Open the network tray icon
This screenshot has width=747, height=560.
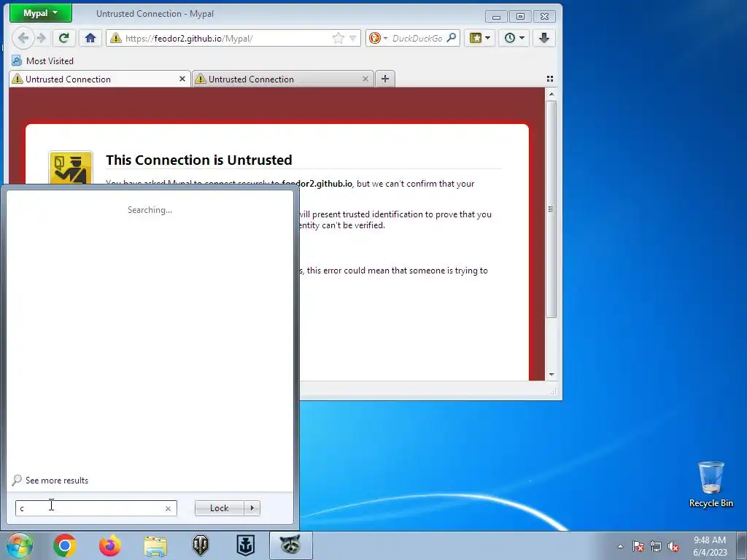point(656,546)
